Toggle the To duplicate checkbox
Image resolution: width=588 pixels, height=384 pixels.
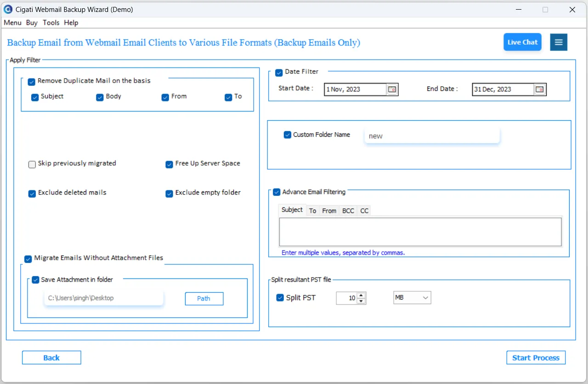228,97
